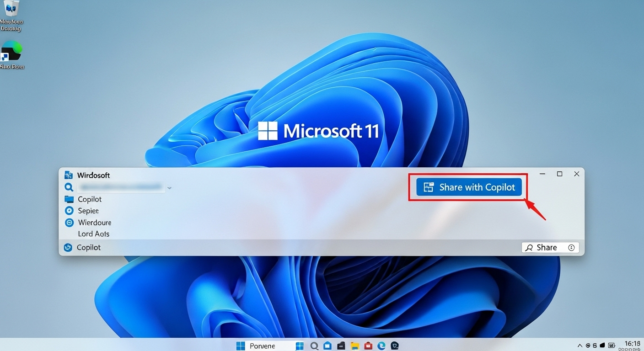Viewport: 644px width, 351px height.
Task: Click the taskbar magnifier search icon
Action: point(314,346)
